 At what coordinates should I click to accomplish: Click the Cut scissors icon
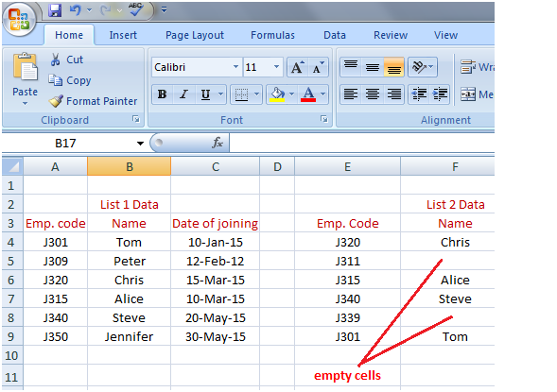click(55, 60)
